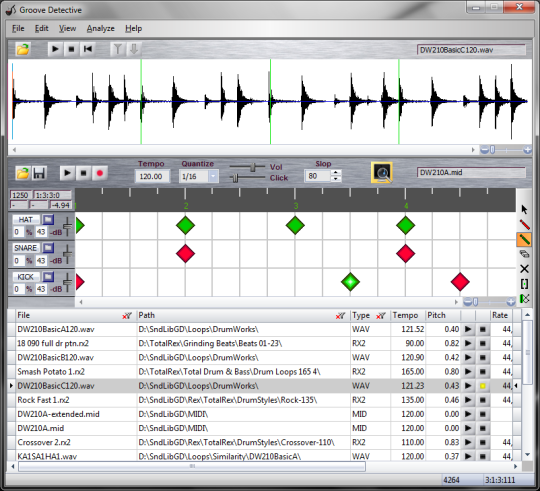This screenshot has height=491, width=540.
Task: Click the X delete tool icon
Action: [524, 269]
